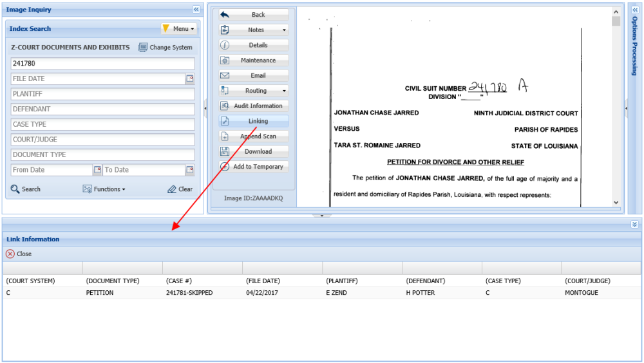Email the document
Screen dimensions: 644x363
(253, 75)
